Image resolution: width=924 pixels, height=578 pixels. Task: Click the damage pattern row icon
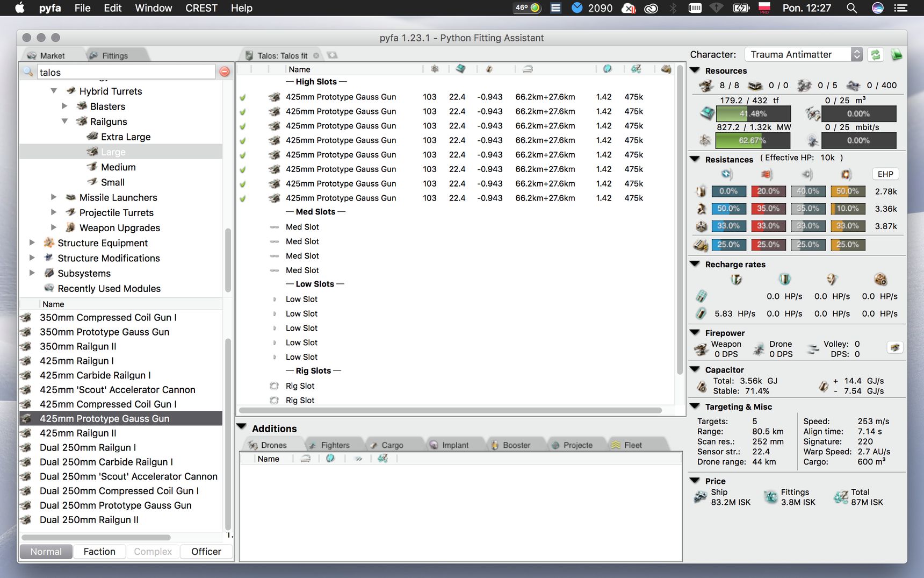701,245
